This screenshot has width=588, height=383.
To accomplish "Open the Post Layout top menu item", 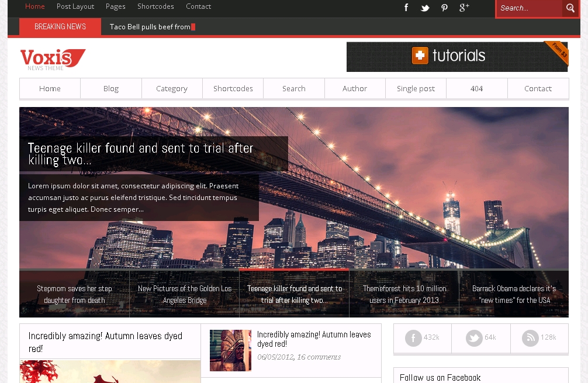I will 75,6.
